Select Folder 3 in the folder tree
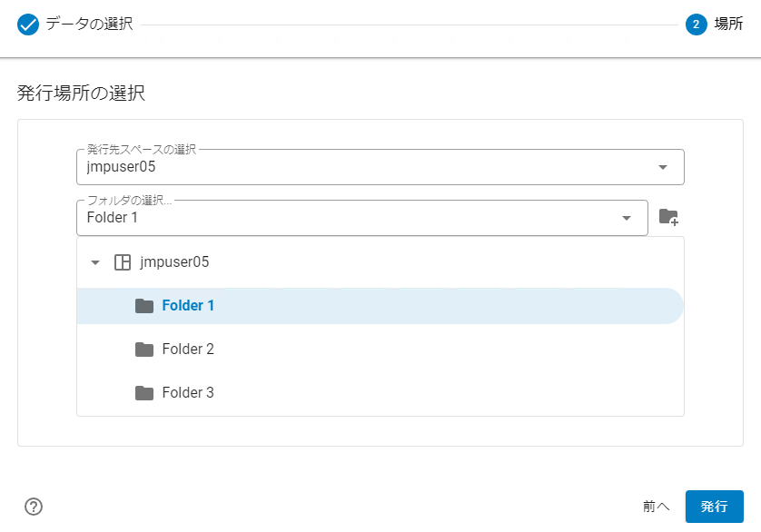Screen dimensions: 761x532 [x=188, y=392]
